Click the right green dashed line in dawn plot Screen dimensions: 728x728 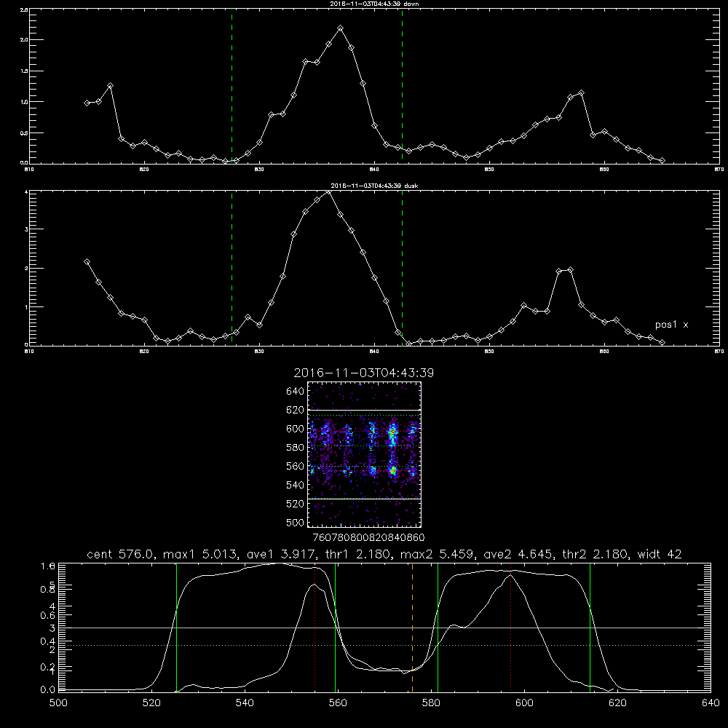402,86
